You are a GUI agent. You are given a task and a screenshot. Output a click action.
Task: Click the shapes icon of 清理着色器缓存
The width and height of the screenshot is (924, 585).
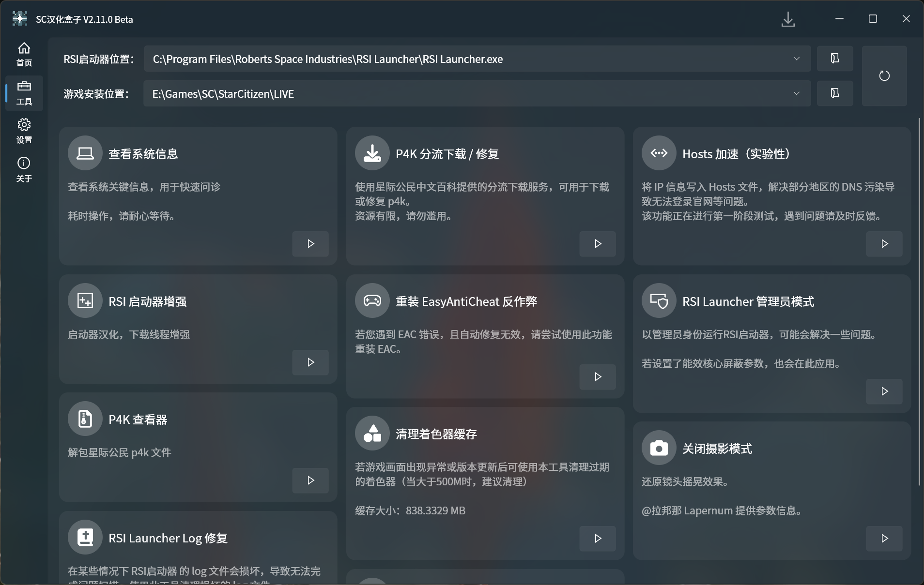pyautogui.click(x=372, y=434)
